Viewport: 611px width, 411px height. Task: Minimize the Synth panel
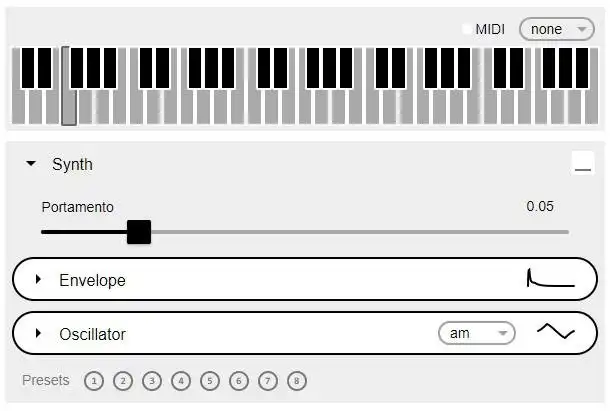tap(582, 165)
